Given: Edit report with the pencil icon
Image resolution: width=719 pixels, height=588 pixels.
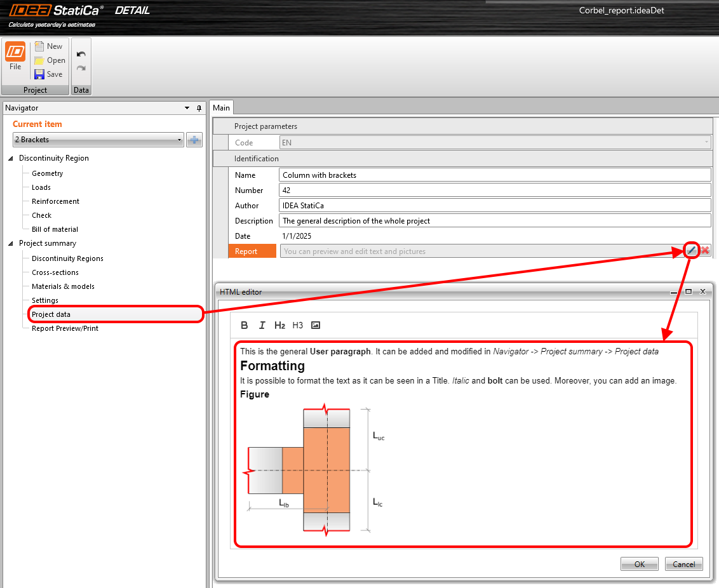Looking at the screenshot, I should tap(692, 251).
